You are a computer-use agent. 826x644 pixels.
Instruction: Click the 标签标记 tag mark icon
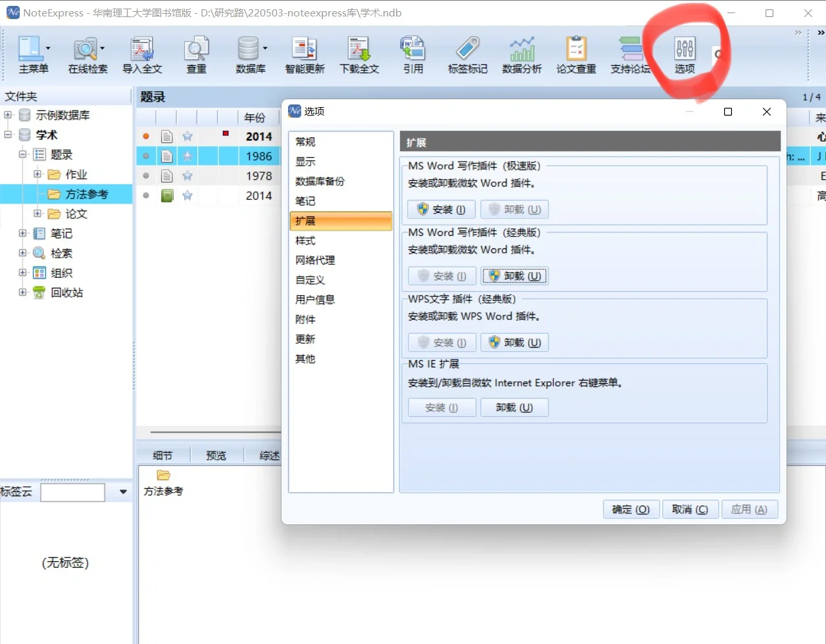click(x=468, y=49)
